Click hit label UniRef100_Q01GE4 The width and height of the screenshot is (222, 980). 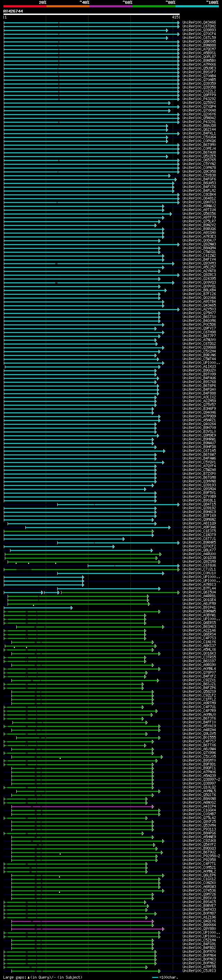pyautogui.click(x=199, y=600)
